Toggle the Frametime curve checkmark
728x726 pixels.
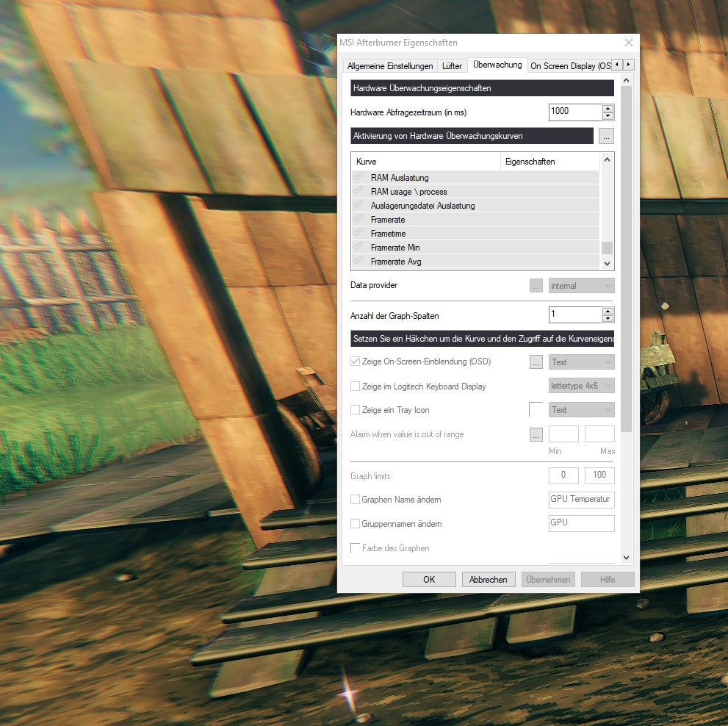[x=358, y=233]
